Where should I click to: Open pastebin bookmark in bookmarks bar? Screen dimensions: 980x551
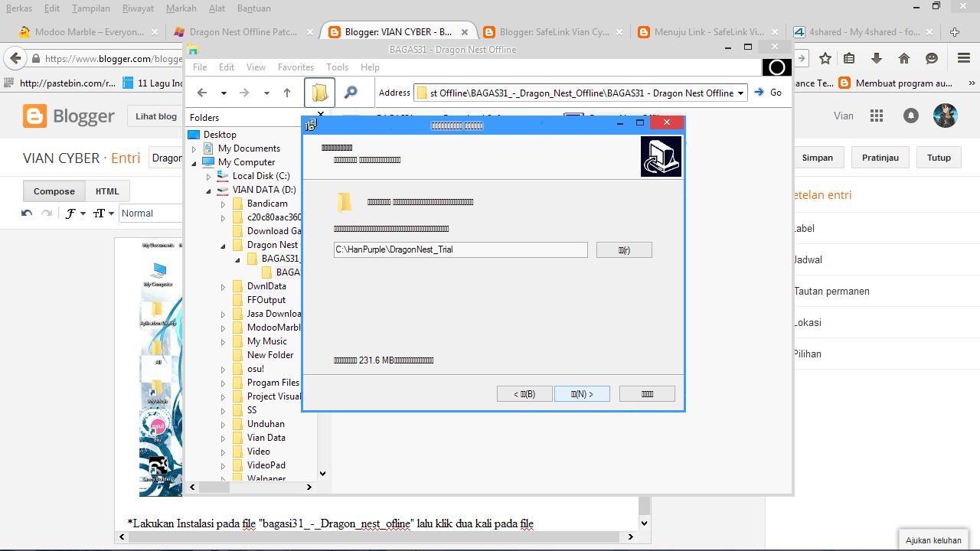(x=60, y=83)
